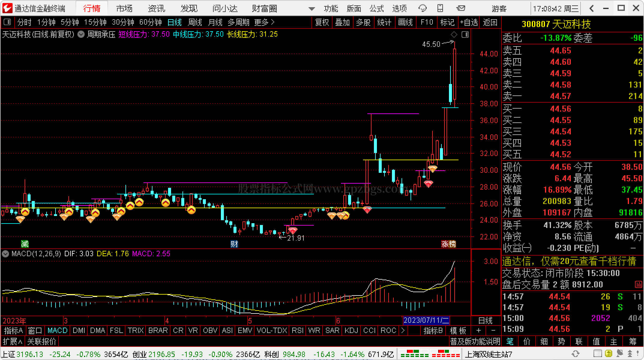Click the red-green market breadth bars in status bar
The image size is (644, 360).
(x=430, y=354)
